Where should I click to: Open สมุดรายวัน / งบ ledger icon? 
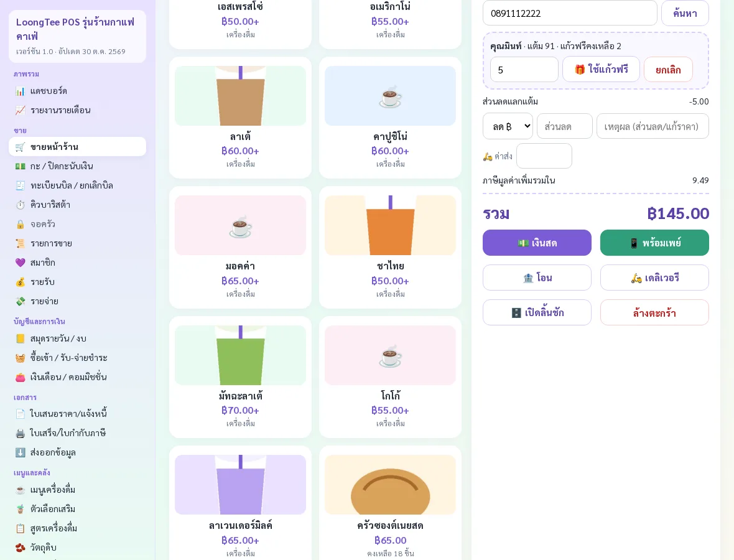coord(20,338)
